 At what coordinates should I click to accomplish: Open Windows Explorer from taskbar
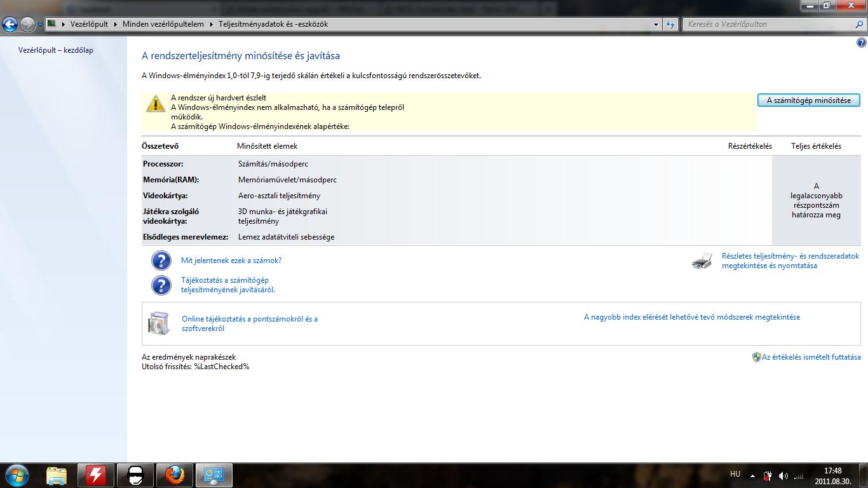tap(57, 475)
